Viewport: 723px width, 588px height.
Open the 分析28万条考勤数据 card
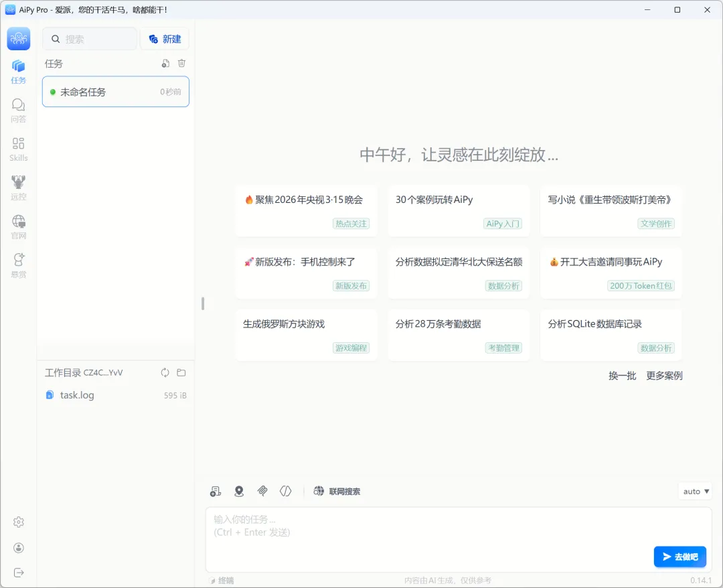459,336
